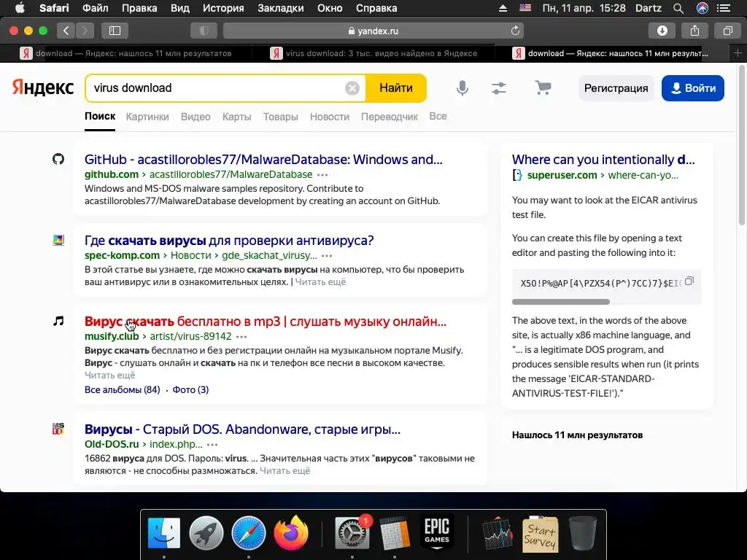Click the horizontal scrollbar under EICAR code

(561, 302)
